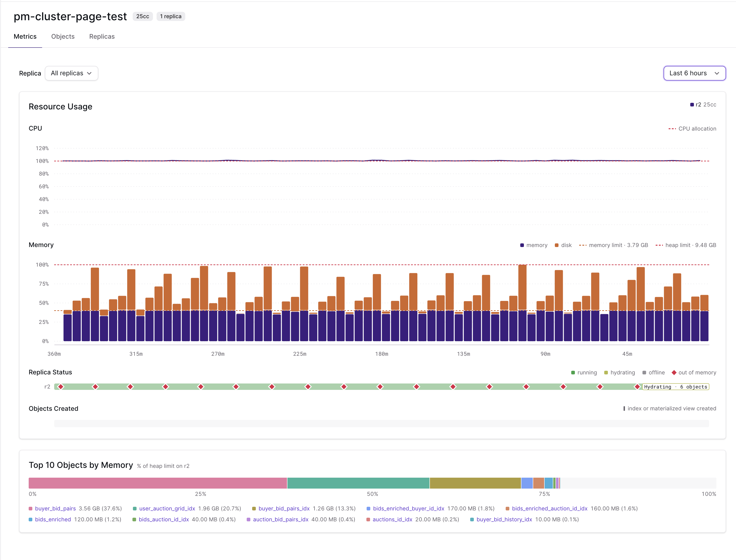Image resolution: width=736 pixels, height=560 pixels.
Task: Open the Last 6 hours time range dropdown
Action: tap(694, 73)
